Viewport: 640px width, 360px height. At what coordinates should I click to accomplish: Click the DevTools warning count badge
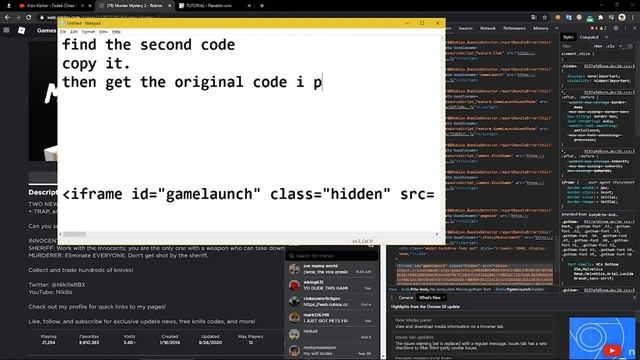point(602,28)
